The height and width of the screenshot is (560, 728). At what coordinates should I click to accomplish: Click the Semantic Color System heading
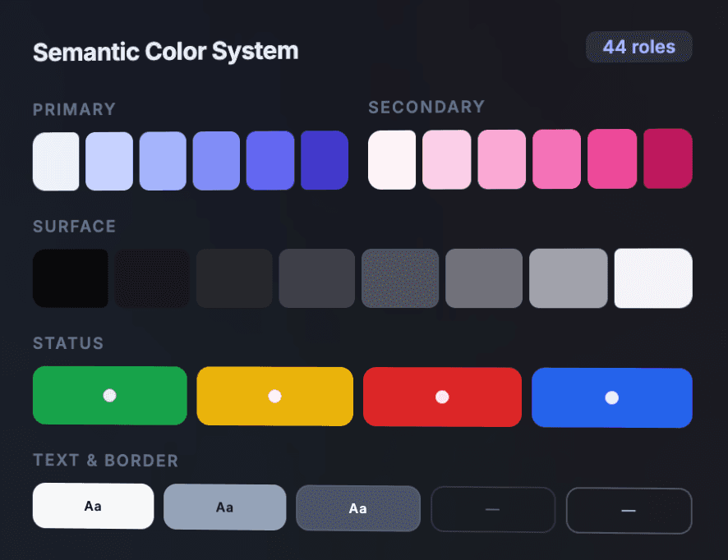[x=166, y=52]
